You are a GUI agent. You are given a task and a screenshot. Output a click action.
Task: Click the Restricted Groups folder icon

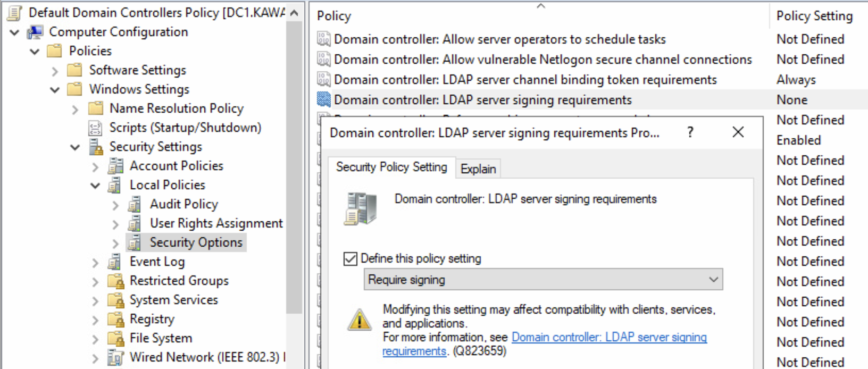click(115, 281)
